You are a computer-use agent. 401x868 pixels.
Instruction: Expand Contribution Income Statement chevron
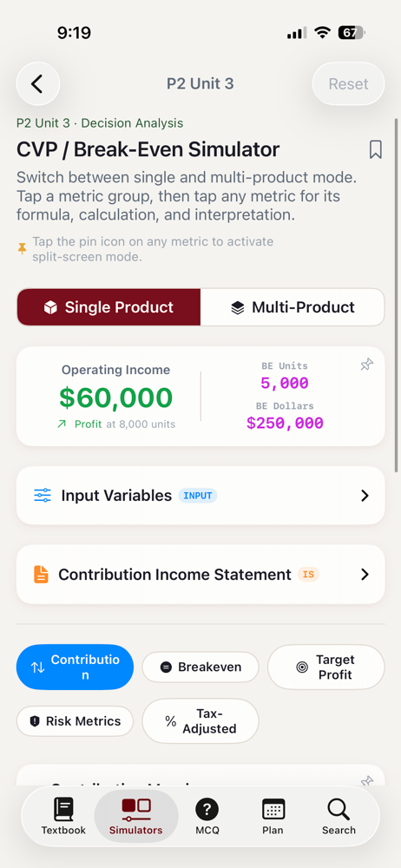click(365, 575)
